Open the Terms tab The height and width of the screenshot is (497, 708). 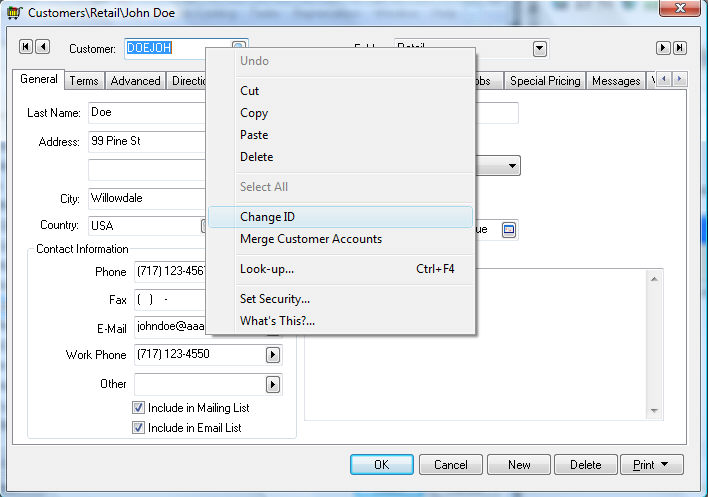tap(84, 81)
